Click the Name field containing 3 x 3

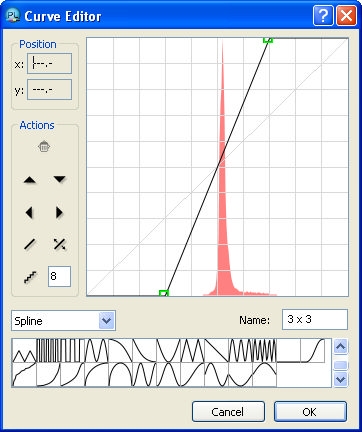315,319
